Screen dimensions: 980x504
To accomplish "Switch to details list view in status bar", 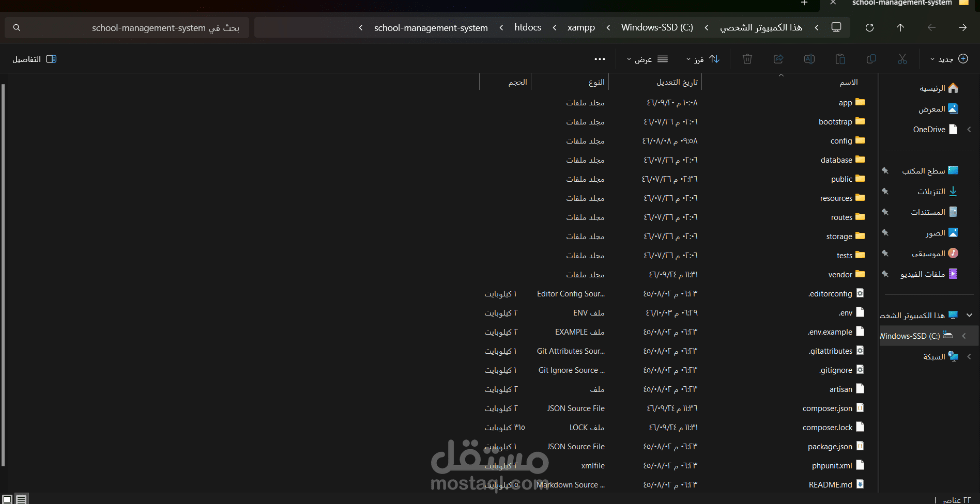I will (x=21, y=499).
